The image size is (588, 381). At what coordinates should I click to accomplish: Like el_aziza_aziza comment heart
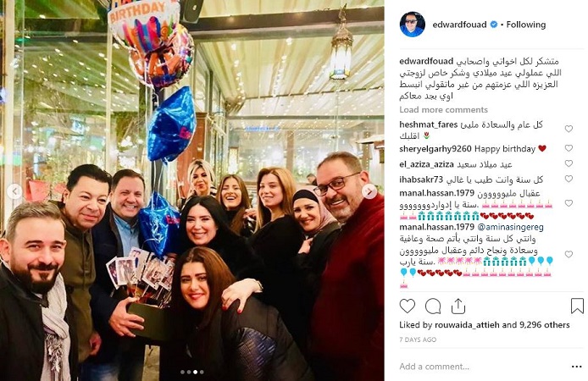click(569, 163)
